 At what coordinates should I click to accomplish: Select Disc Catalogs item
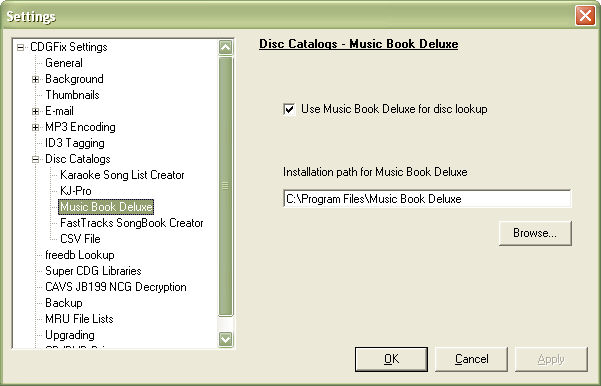(77, 159)
